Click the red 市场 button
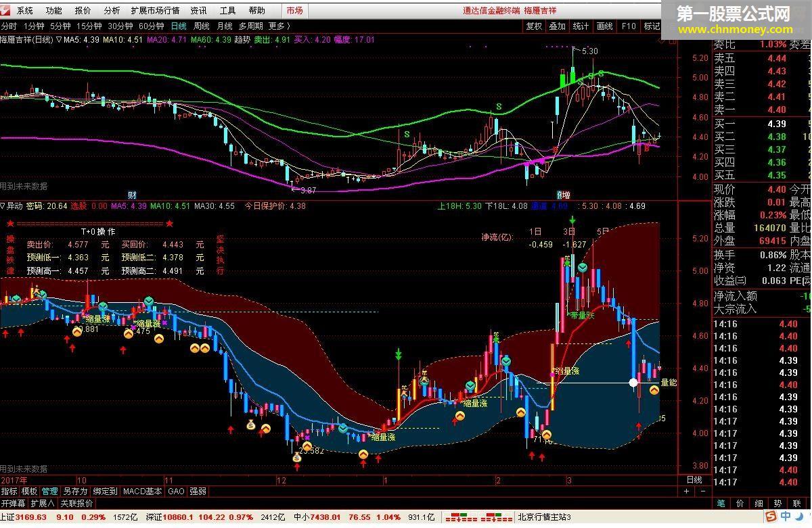812x528 pixels. pos(294,11)
